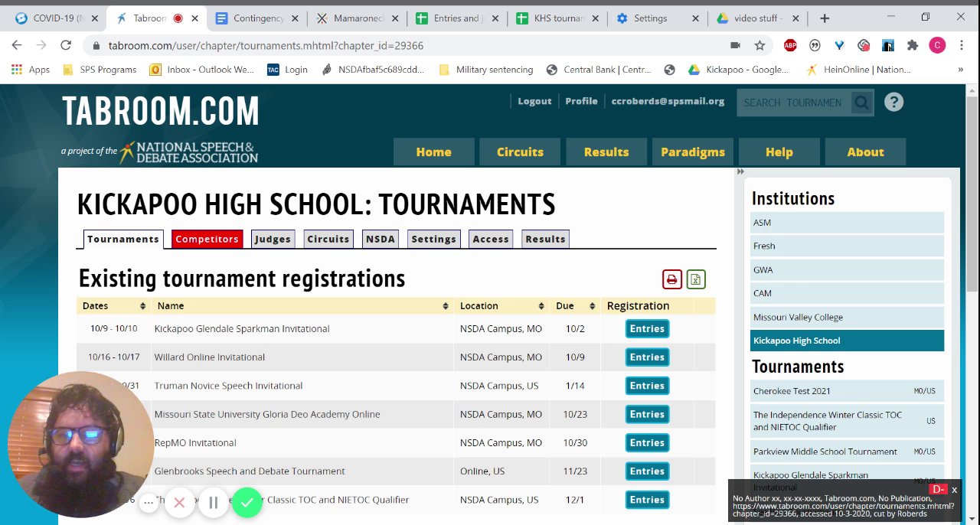Click the green checkmark recording button
Viewport: 980px width, 525px height.
(247, 503)
